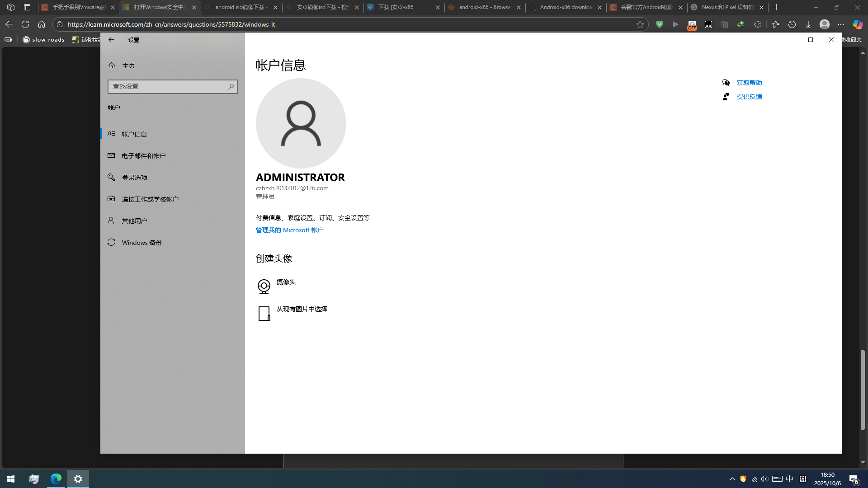Refresh the browser page

25,24
